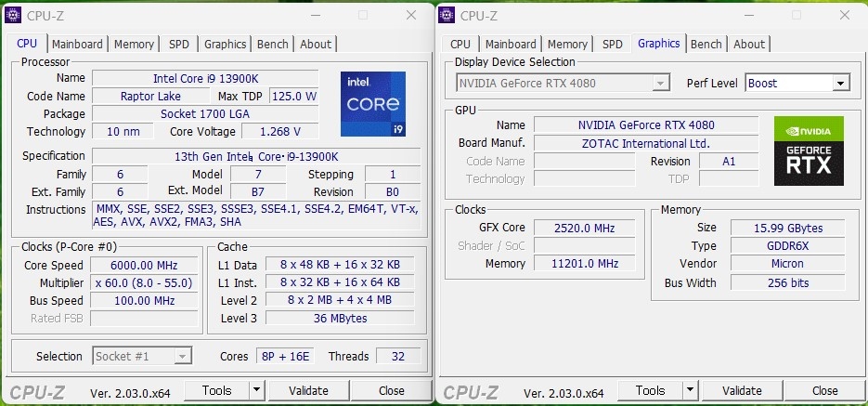Click the Threads 32 value
This screenshot has height=406, width=868.
[x=398, y=356]
